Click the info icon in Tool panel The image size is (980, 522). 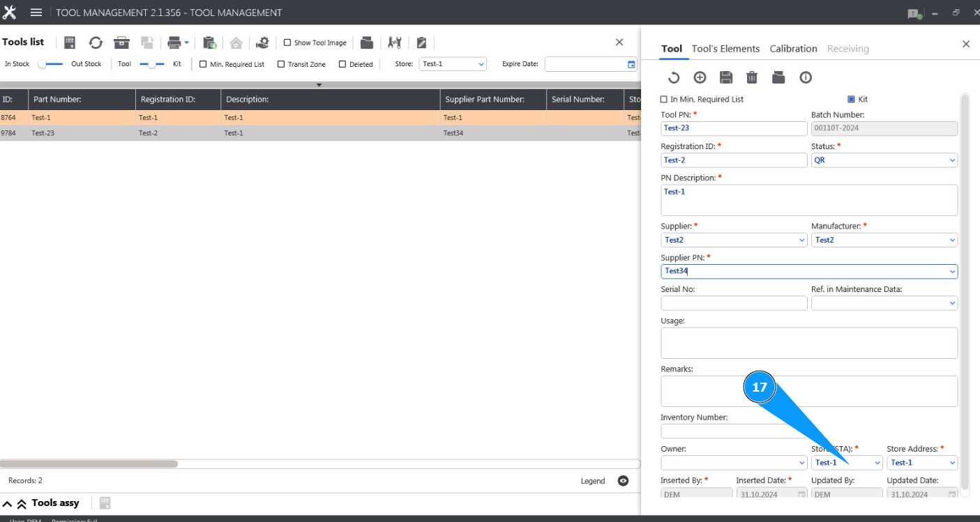point(806,77)
